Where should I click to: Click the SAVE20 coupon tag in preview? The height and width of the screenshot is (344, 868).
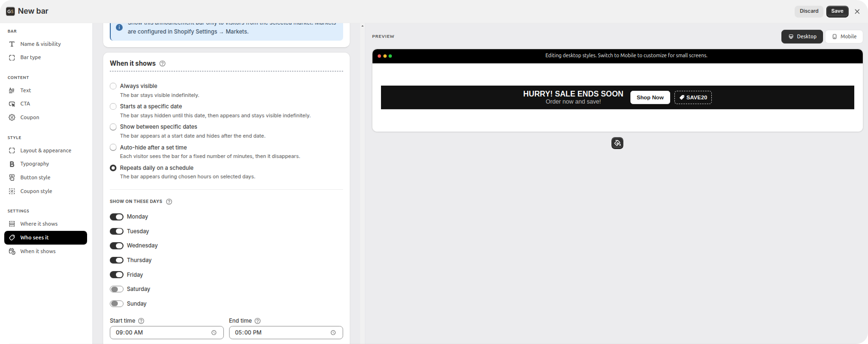(x=693, y=97)
